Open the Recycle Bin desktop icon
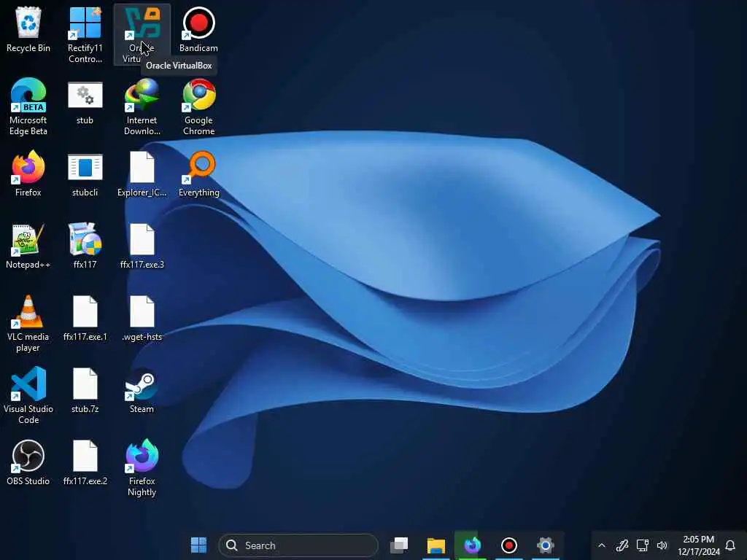The width and height of the screenshot is (747, 560). [x=28, y=30]
